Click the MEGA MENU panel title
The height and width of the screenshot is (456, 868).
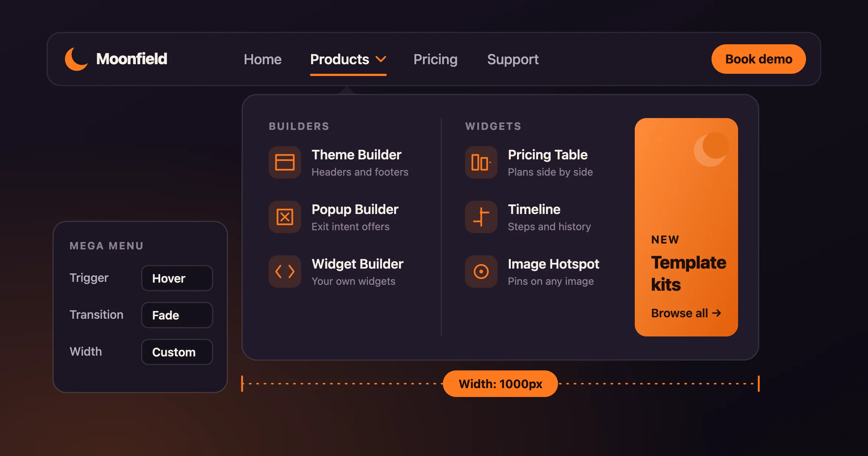click(106, 246)
